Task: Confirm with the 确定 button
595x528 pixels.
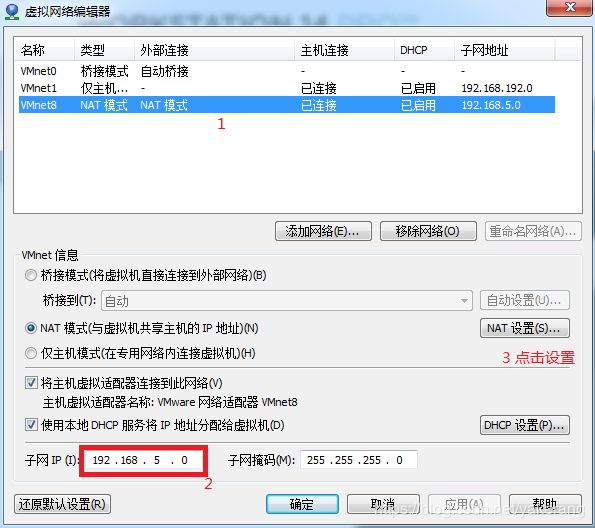Action: (x=302, y=504)
